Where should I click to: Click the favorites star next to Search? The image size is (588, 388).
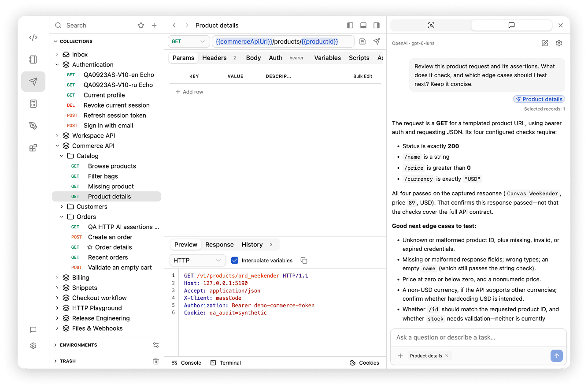(141, 26)
